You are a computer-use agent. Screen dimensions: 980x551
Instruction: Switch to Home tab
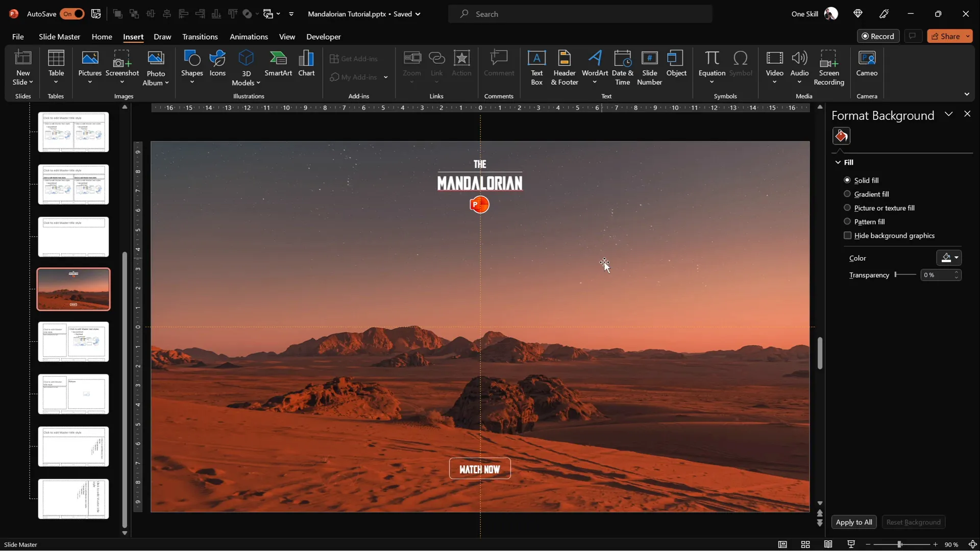[102, 36]
